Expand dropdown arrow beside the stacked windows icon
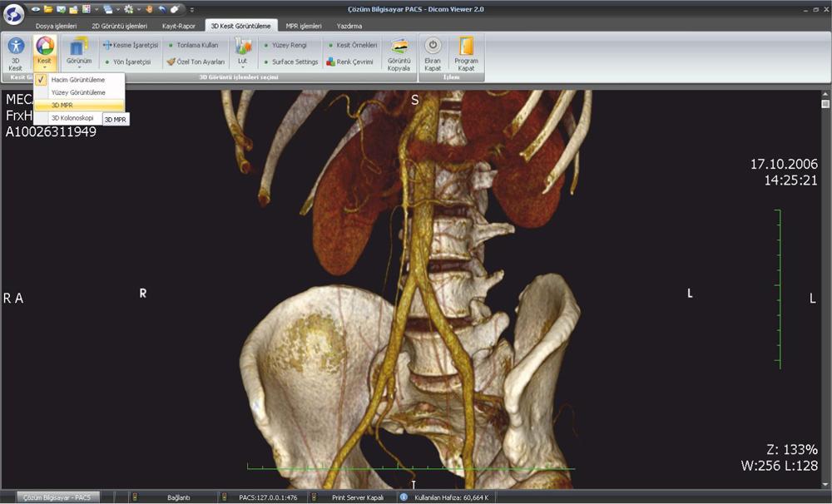The width and height of the screenshot is (832, 504). point(118,9)
